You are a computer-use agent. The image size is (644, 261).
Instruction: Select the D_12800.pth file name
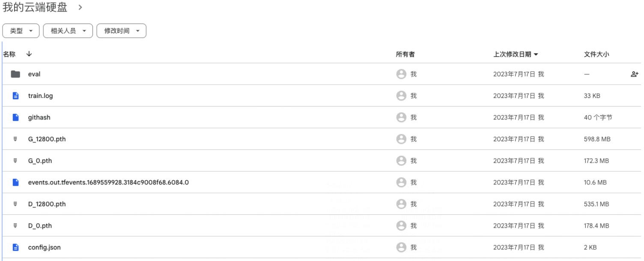coord(47,204)
